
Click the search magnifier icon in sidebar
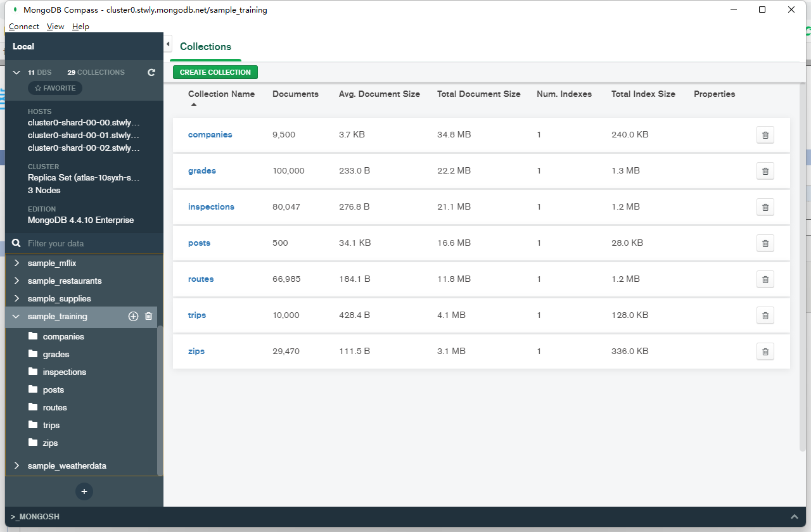pos(17,243)
